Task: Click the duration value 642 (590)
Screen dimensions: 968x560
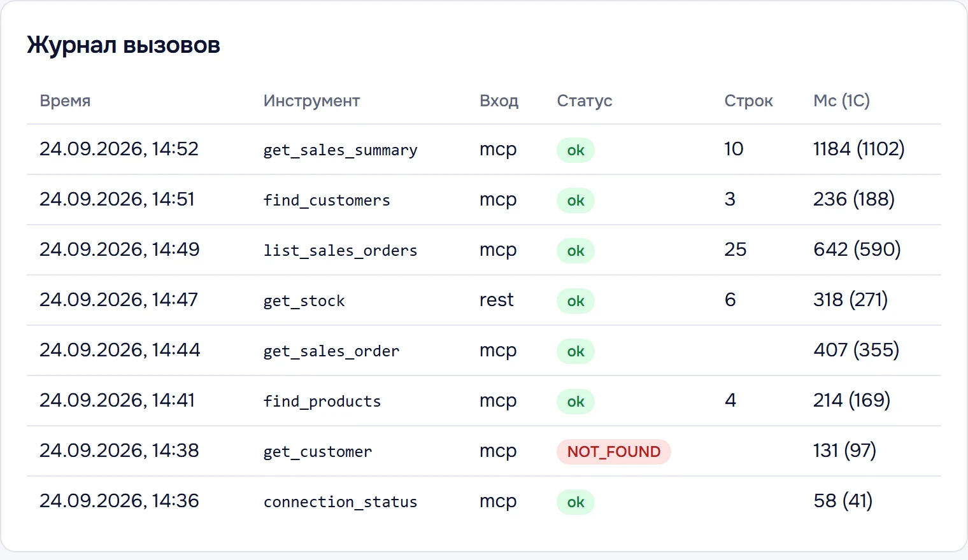Action: pyautogui.click(x=857, y=249)
